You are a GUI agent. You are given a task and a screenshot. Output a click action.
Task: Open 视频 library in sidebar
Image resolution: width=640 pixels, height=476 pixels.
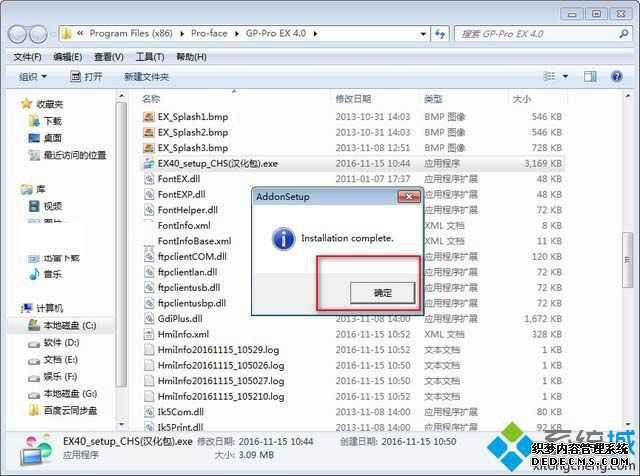(x=45, y=206)
